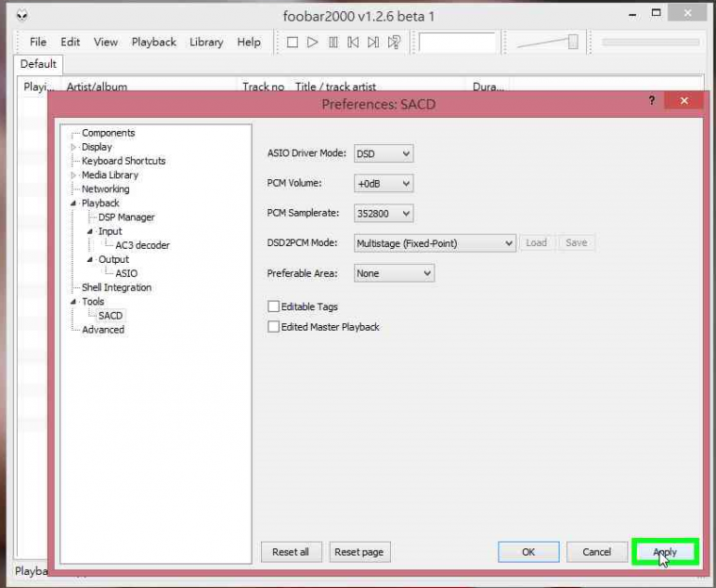Expand the DSD2PCM Mode combo box
Image resolution: width=716 pixels, height=588 pixels.
pos(434,243)
